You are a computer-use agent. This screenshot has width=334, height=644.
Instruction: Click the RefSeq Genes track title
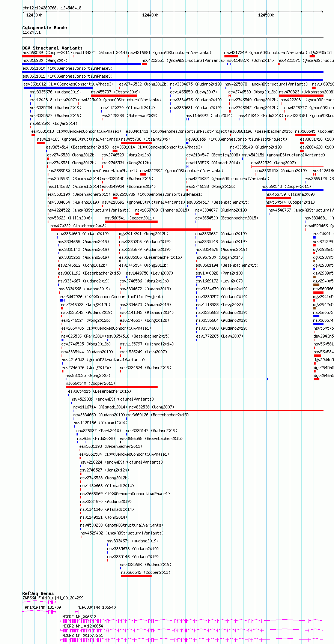pyautogui.click(x=38, y=593)
